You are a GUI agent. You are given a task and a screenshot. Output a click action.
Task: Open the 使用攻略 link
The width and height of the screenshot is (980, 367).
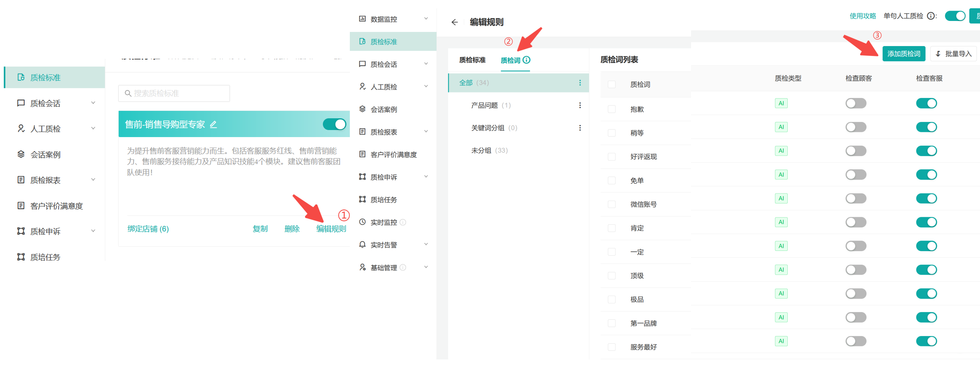(x=862, y=16)
